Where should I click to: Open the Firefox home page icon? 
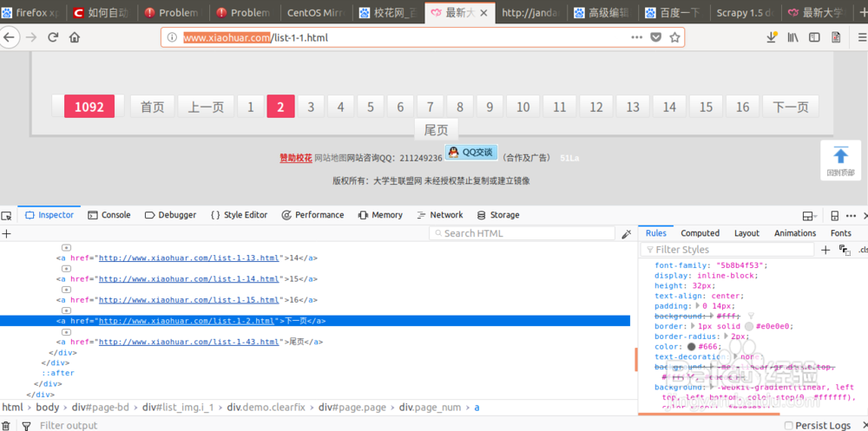pyautogui.click(x=74, y=37)
